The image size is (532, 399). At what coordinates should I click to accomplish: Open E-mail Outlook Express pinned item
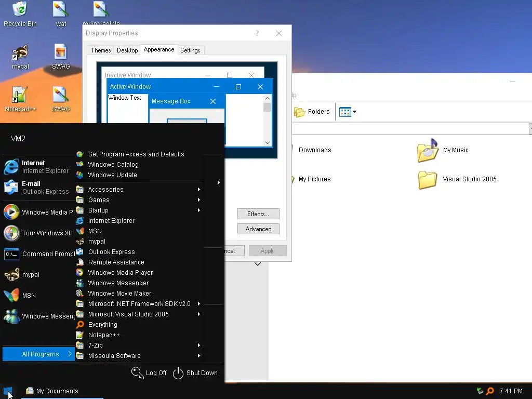click(38, 187)
